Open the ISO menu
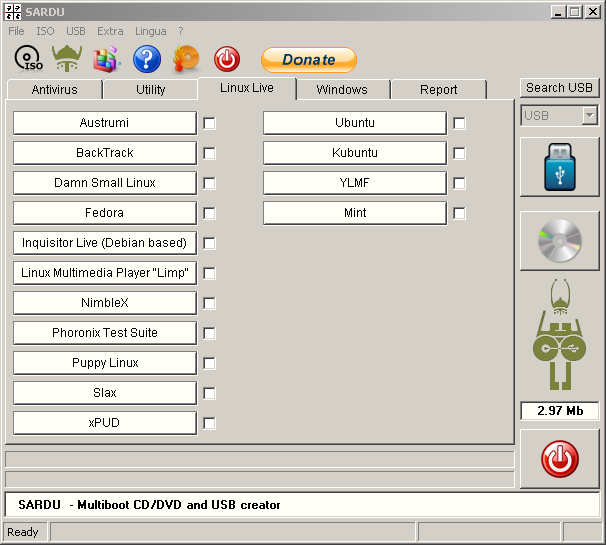The height and width of the screenshot is (545, 606). coord(45,31)
